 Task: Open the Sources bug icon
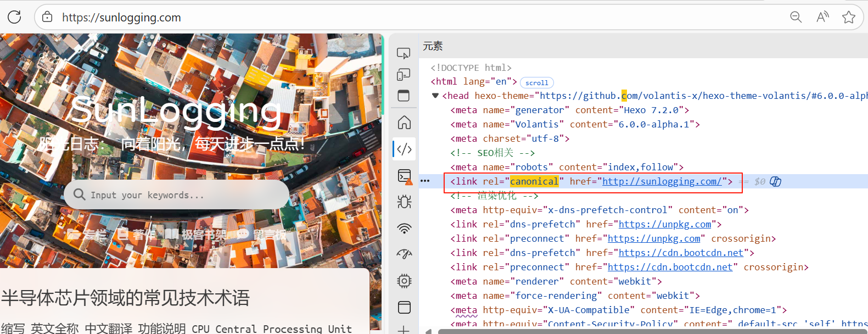404,202
